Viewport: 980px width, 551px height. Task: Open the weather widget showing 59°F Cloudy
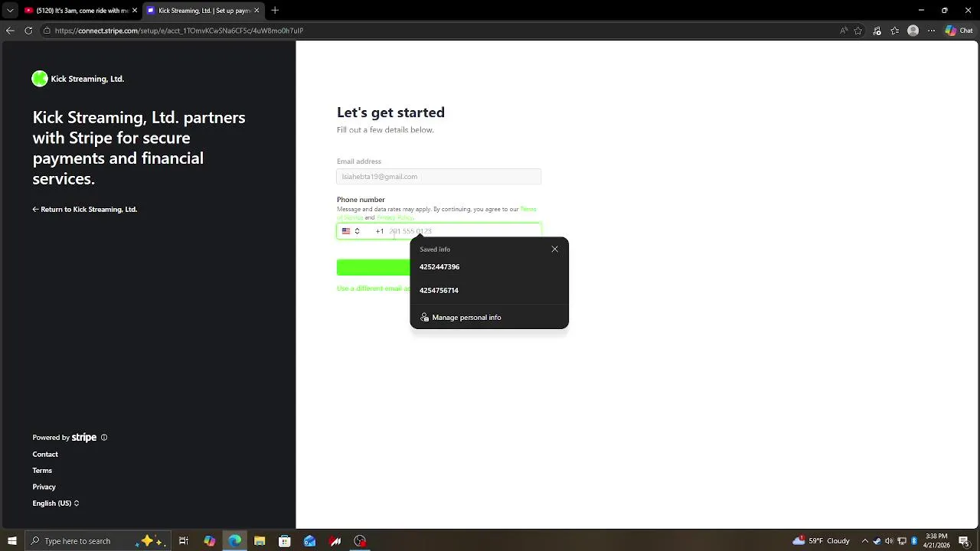pyautogui.click(x=821, y=541)
